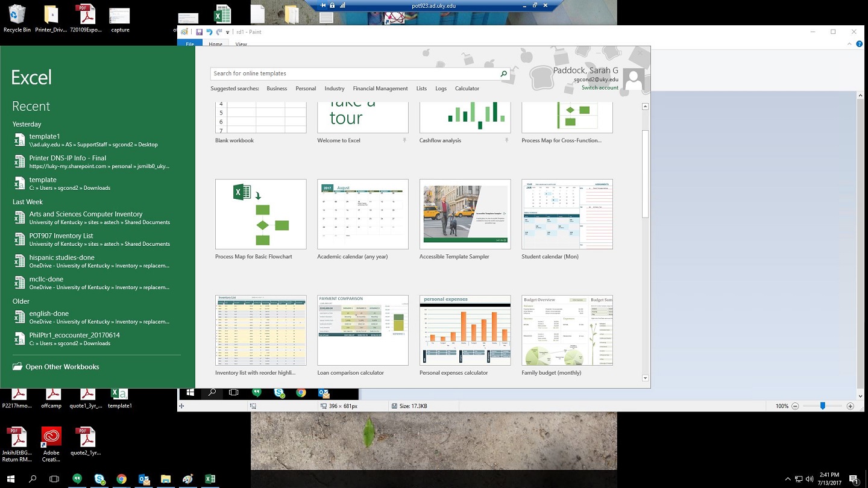Click the Windows Start button on bottom taskbar

coord(11,479)
